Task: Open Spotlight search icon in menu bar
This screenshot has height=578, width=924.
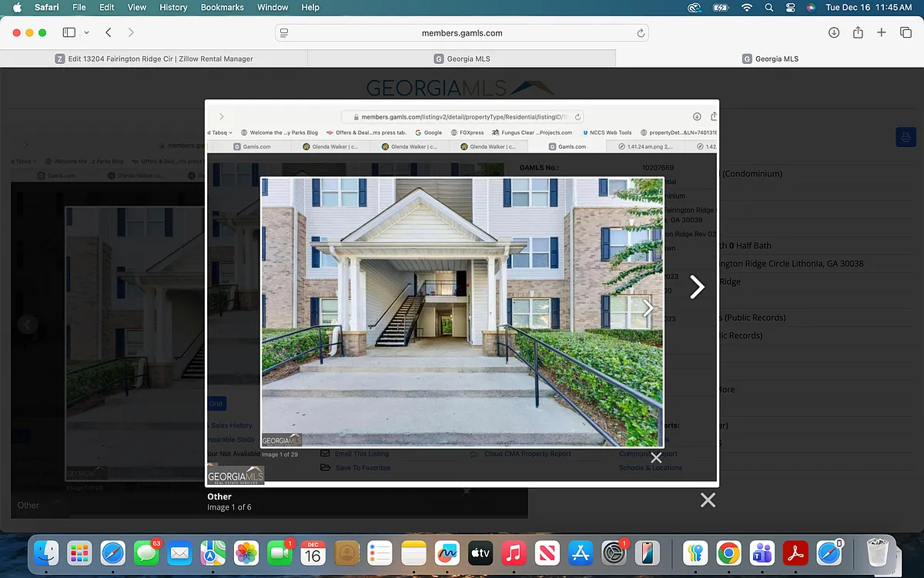Action: [x=768, y=7]
